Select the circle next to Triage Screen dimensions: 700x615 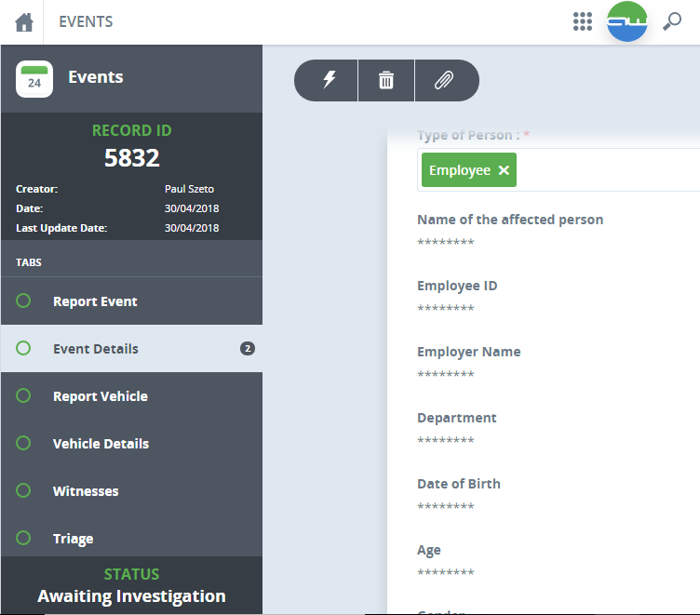(x=24, y=538)
